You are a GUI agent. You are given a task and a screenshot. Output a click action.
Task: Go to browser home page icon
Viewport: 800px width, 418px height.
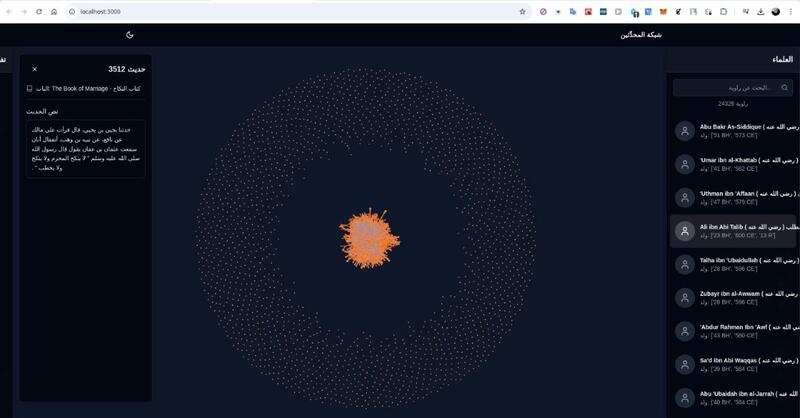click(54, 11)
